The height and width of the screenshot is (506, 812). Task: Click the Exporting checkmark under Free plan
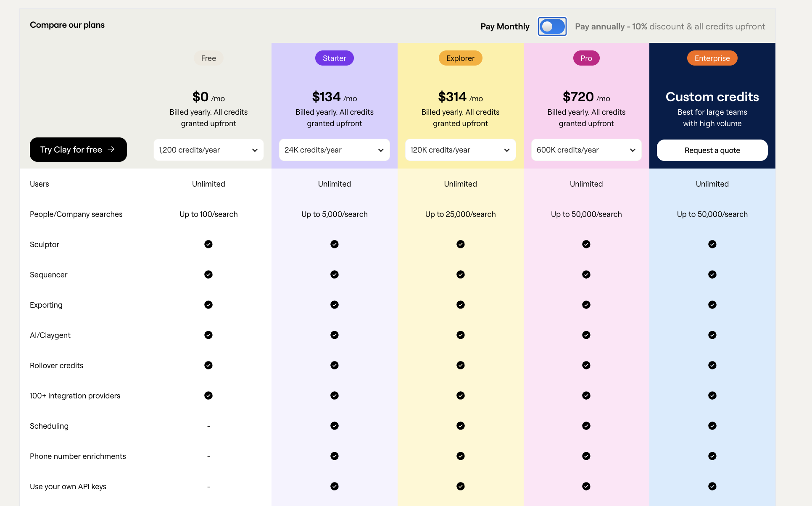[208, 305]
